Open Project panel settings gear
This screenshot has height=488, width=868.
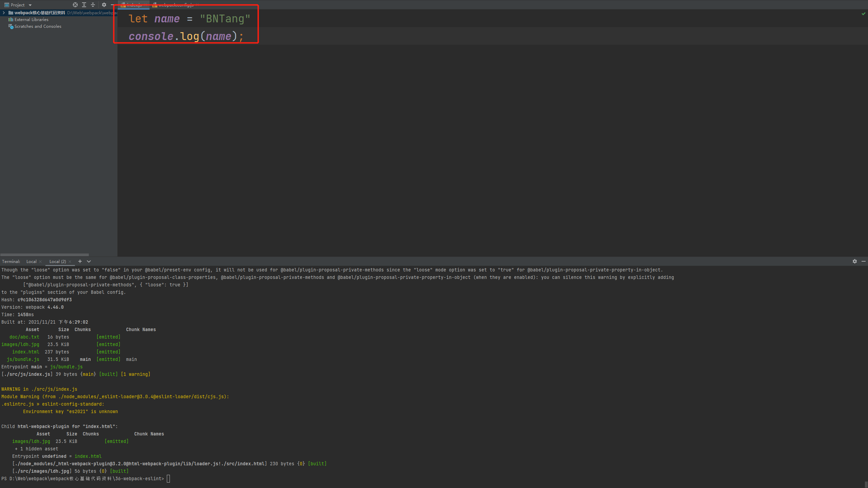tap(104, 5)
